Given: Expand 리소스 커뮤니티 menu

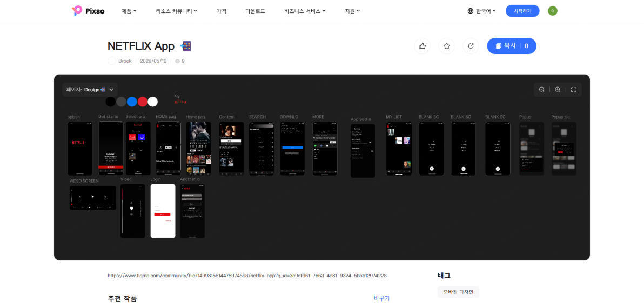Looking at the screenshot, I should click(176, 11).
